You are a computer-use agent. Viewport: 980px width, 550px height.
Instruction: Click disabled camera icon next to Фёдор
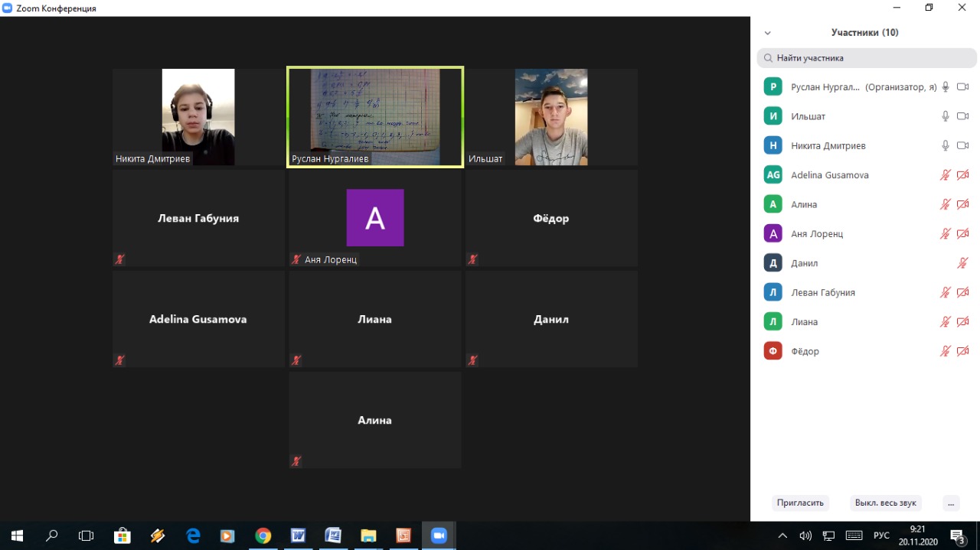[963, 351]
